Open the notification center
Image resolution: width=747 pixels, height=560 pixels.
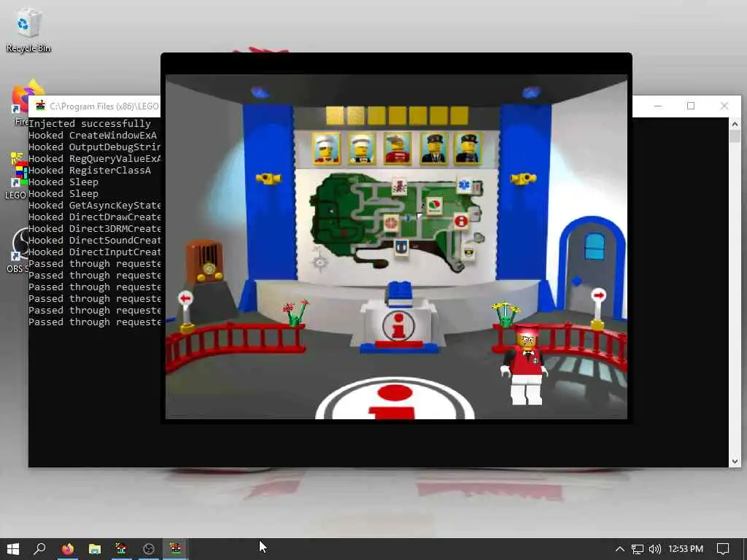click(723, 549)
